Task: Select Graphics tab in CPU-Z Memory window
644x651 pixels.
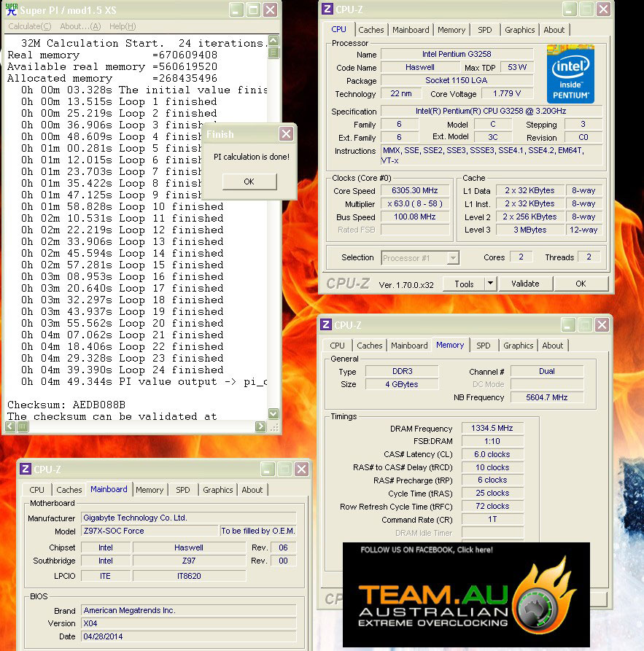Action: pyautogui.click(x=518, y=346)
